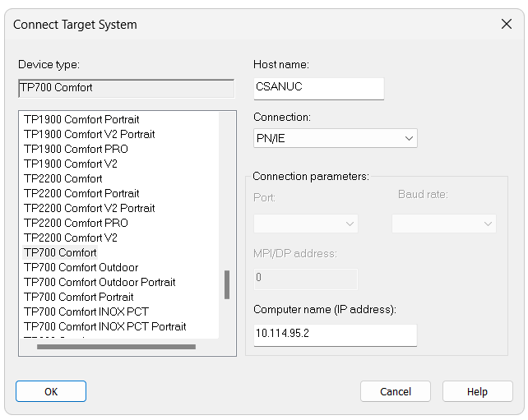
Task: Open the Connection PN/IE dropdown
Action: pyautogui.click(x=335, y=138)
